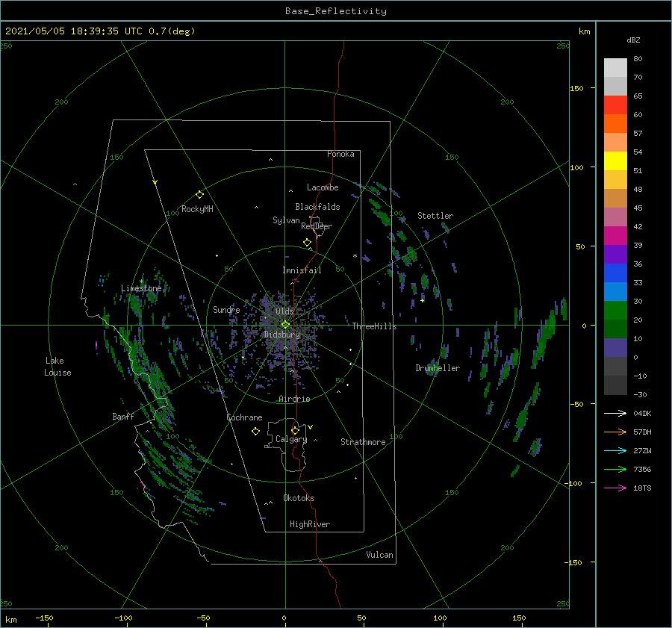Click the Lacombe label
Screen dimensions: 672x628
(323, 187)
